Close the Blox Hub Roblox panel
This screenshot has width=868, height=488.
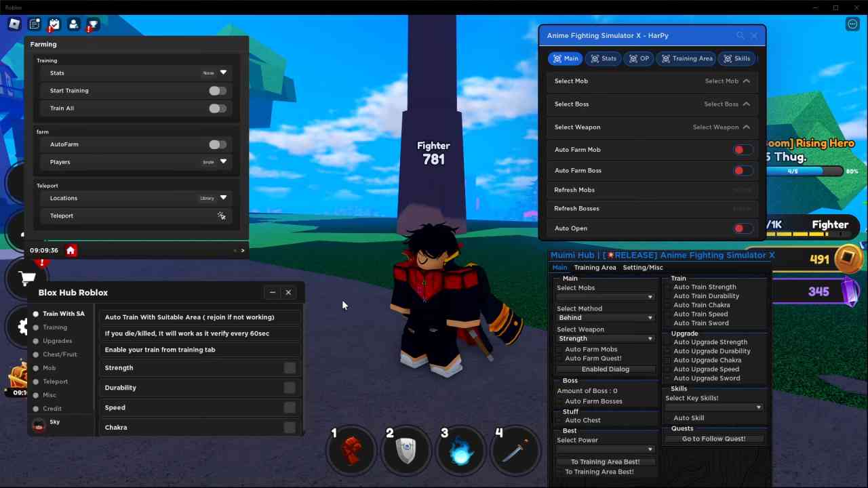(x=288, y=293)
